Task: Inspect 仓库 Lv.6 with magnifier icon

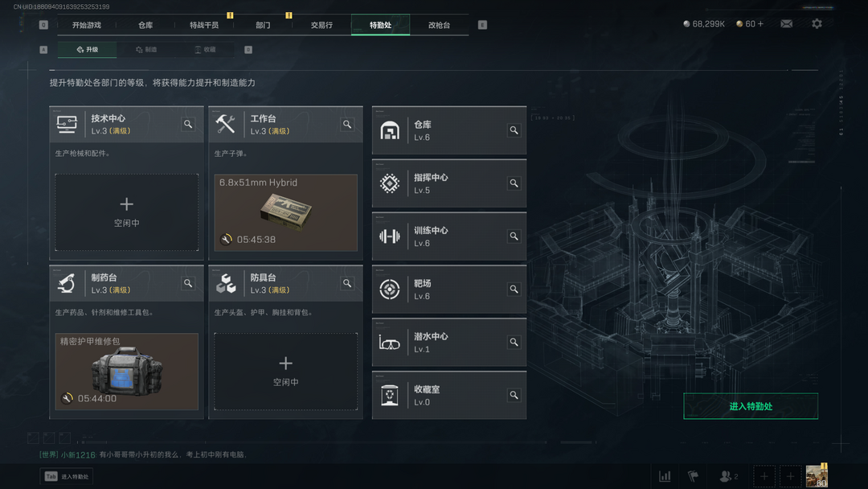Action: (x=514, y=130)
